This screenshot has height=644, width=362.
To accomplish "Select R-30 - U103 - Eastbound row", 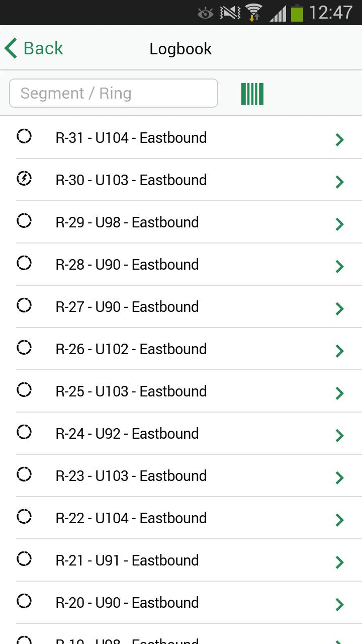I will point(181,180).
